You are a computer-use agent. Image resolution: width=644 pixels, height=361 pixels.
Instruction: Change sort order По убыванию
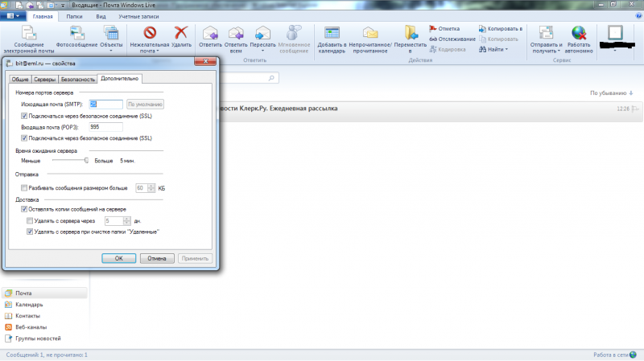(611, 93)
